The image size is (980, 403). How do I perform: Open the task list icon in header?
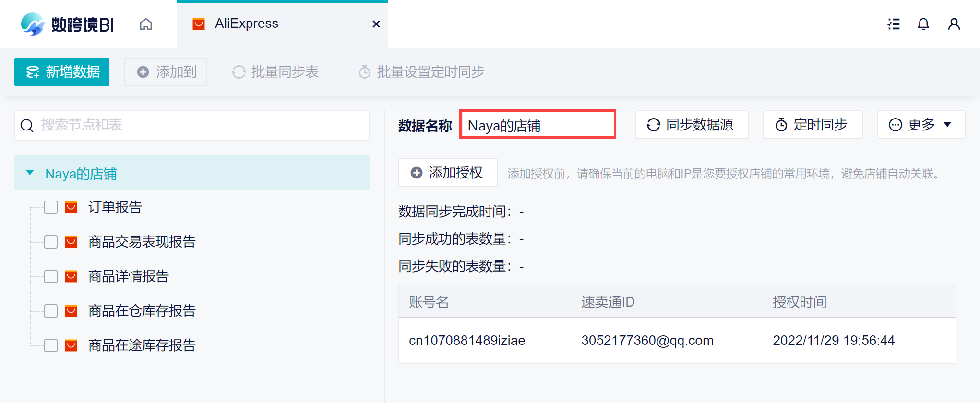894,24
